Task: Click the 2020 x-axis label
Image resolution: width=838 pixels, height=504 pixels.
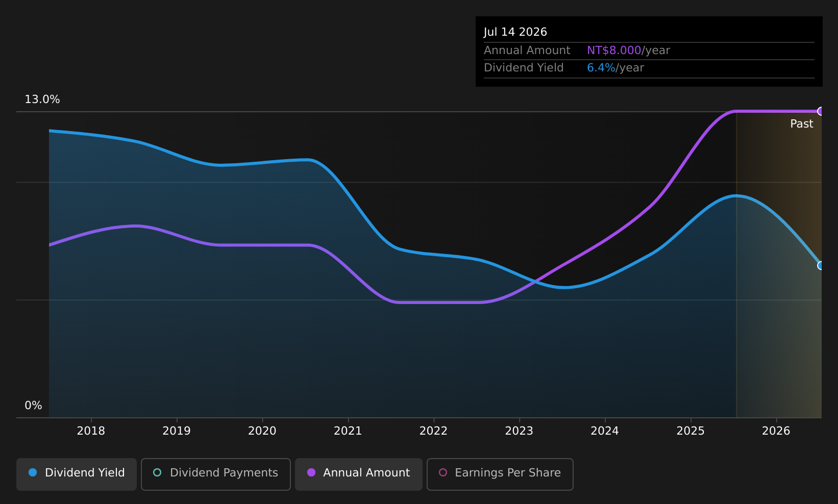Action: pyautogui.click(x=262, y=431)
